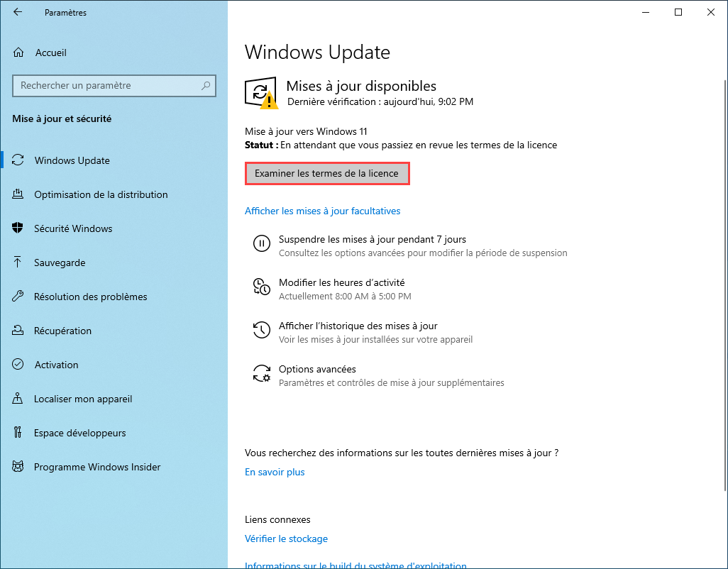The image size is (728, 569).
Task: Open Récupération settings
Action: pyautogui.click(x=62, y=331)
